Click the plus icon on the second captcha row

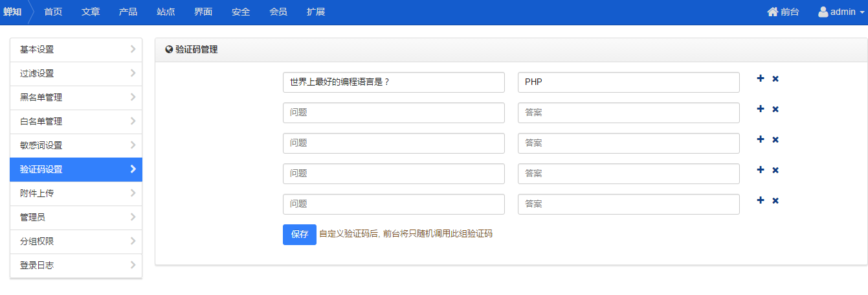pyautogui.click(x=761, y=109)
